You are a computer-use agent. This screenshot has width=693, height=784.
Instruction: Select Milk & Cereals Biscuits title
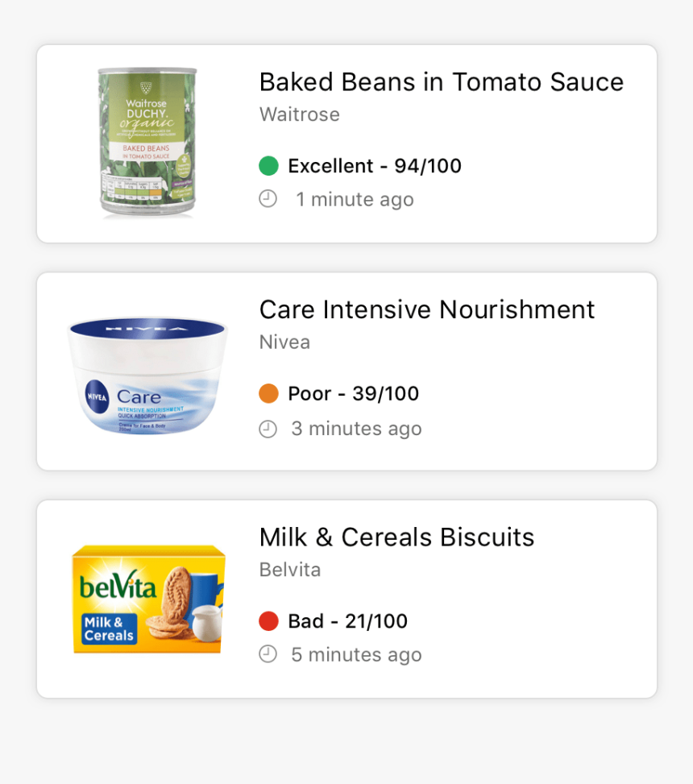pos(396,537)
